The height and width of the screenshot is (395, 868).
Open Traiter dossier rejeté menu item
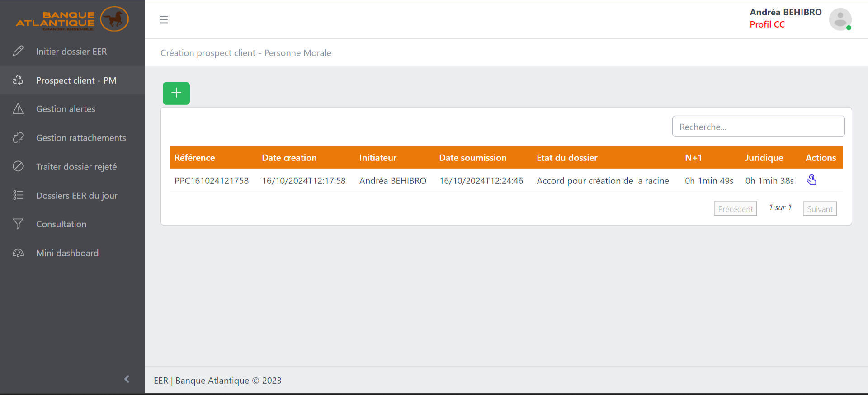[x=76, y=167]
